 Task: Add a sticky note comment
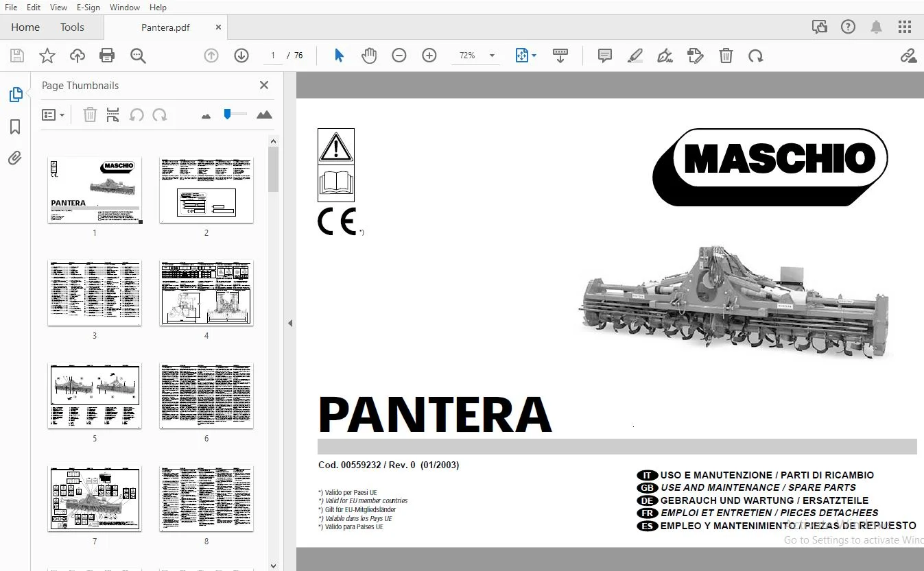[x=605, y=56]
